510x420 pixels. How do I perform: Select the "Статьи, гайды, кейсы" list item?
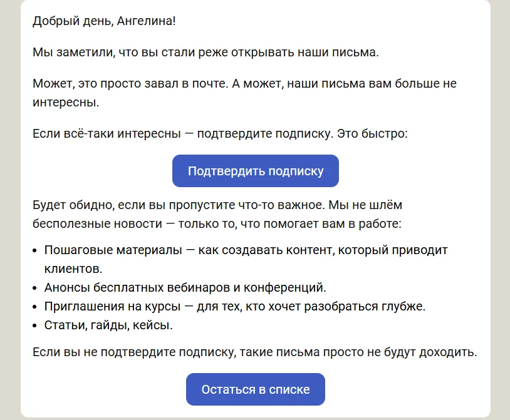(x=108, y=325)
